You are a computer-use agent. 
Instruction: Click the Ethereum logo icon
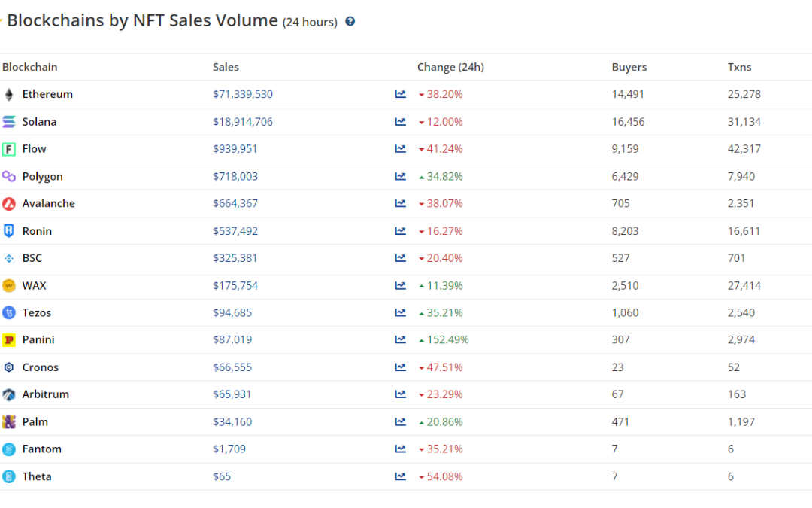[9, 94]
